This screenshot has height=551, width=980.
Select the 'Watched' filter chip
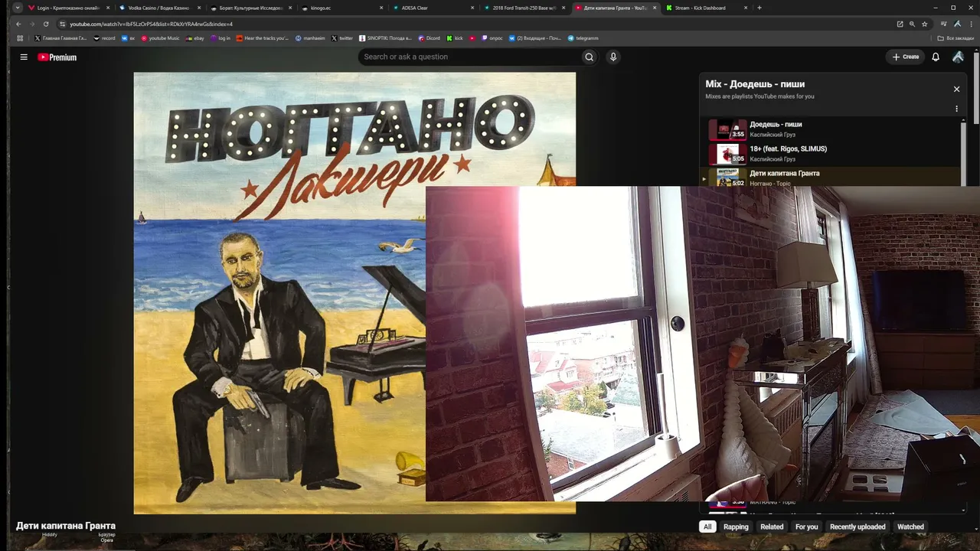click(910, 527)
